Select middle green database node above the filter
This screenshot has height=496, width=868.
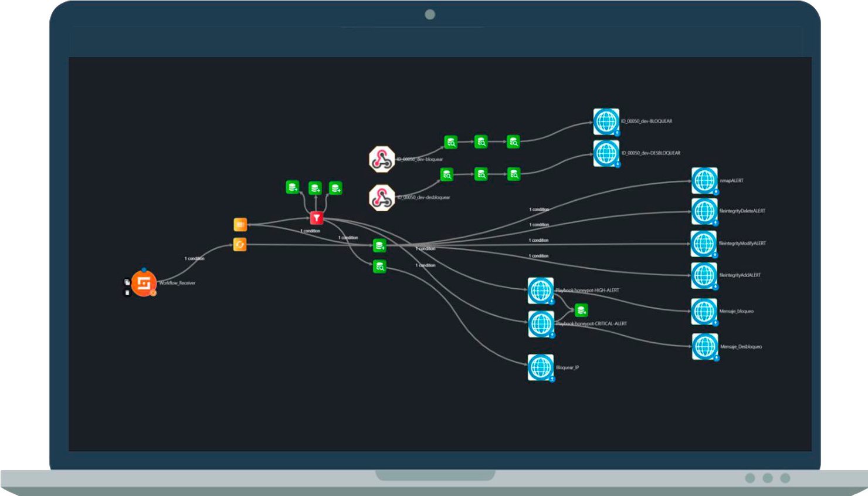(x=315, y=188)
